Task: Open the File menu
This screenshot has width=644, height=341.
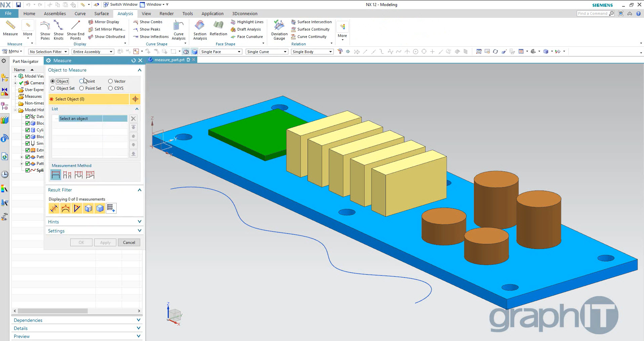Action: pyautogui.click(x=8, y=13)
